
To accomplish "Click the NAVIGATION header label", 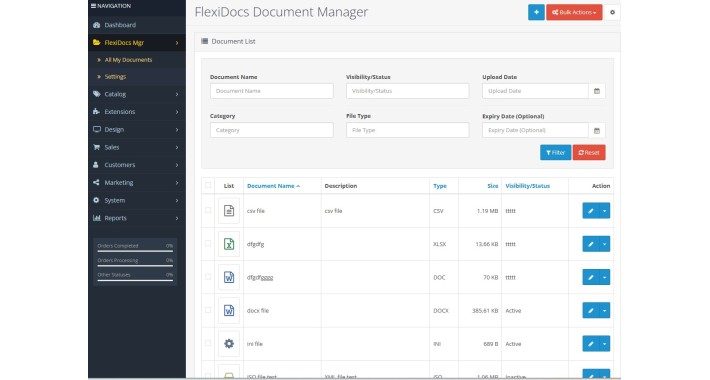I will click(111, 6).
